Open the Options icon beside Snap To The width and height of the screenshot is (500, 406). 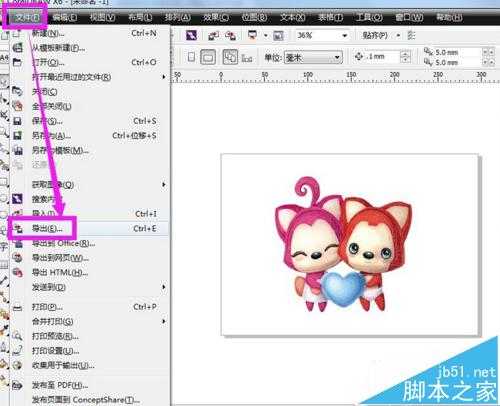click(x=412, y=35)
